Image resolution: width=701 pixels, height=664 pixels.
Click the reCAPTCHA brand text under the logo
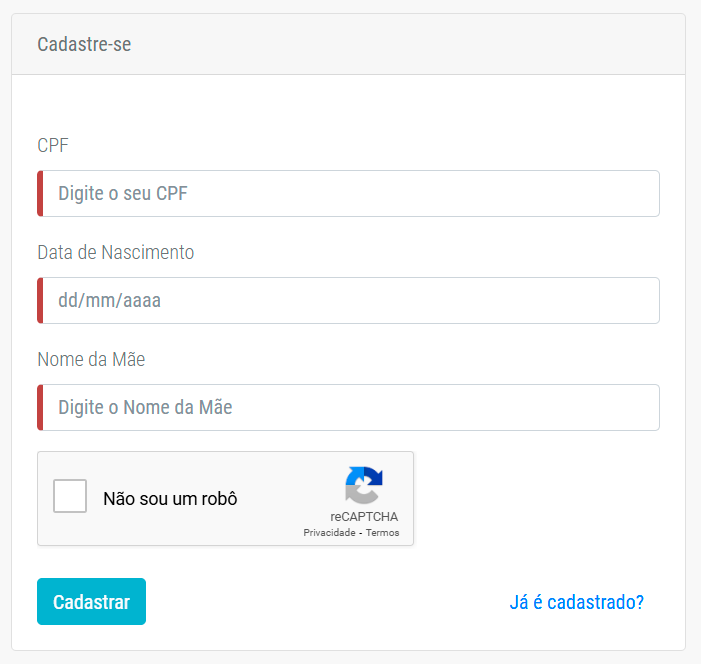click(x=364, y=516)
